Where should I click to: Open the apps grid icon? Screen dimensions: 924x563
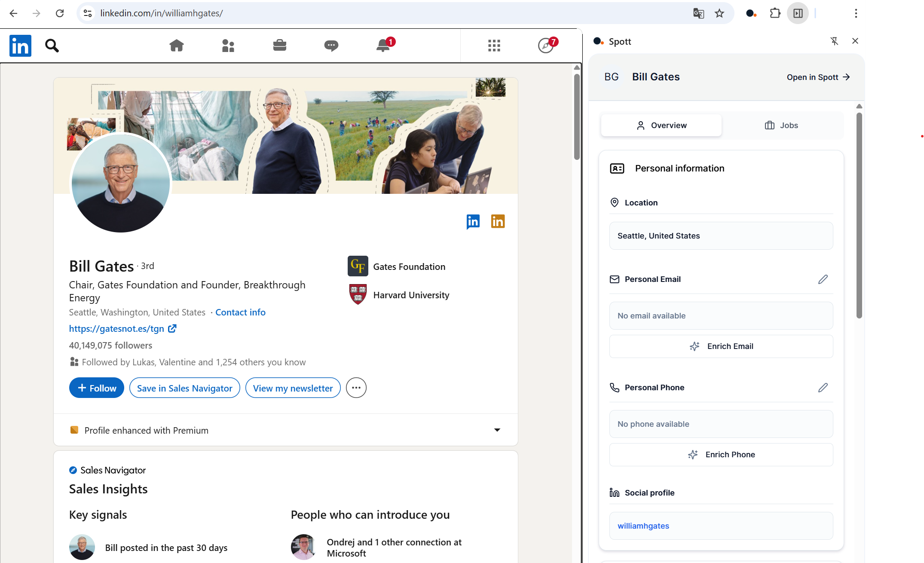[494, 46]
